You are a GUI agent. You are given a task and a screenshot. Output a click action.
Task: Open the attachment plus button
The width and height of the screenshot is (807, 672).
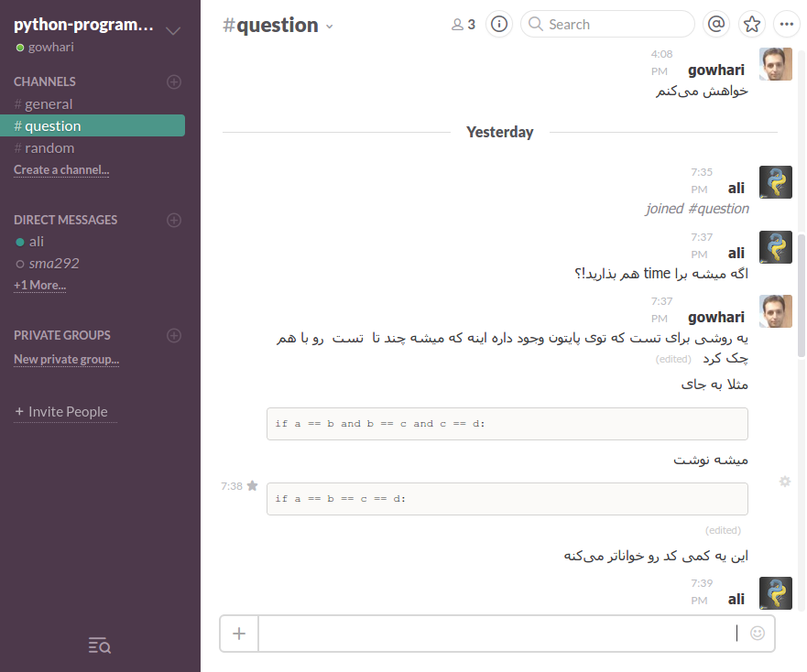238,633
